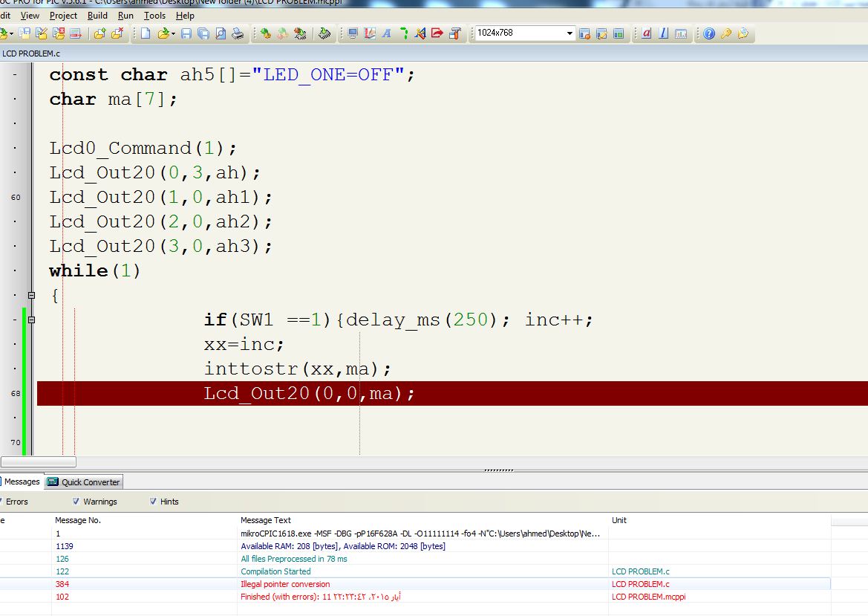Click the Save file icon

click(186, 33)
